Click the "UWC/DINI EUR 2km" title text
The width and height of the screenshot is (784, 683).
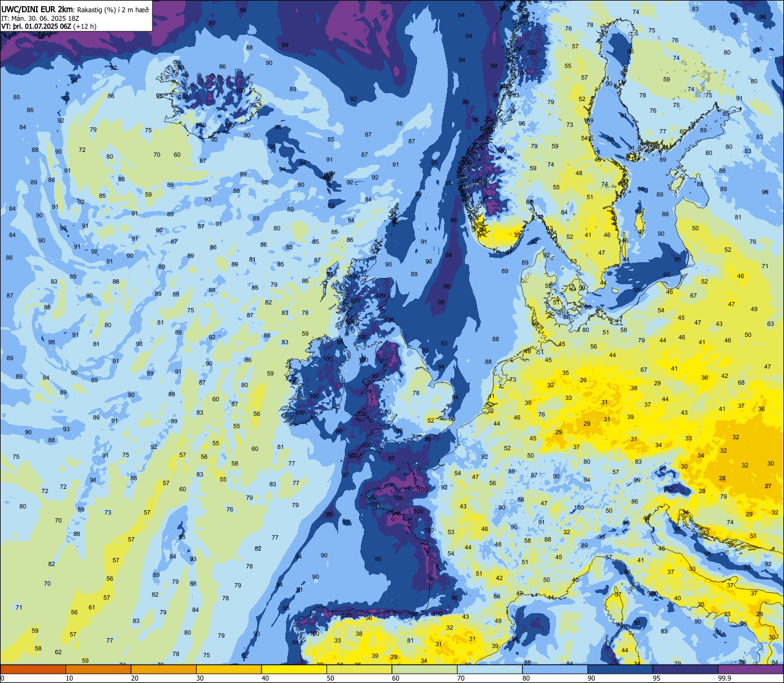(37, 9)
